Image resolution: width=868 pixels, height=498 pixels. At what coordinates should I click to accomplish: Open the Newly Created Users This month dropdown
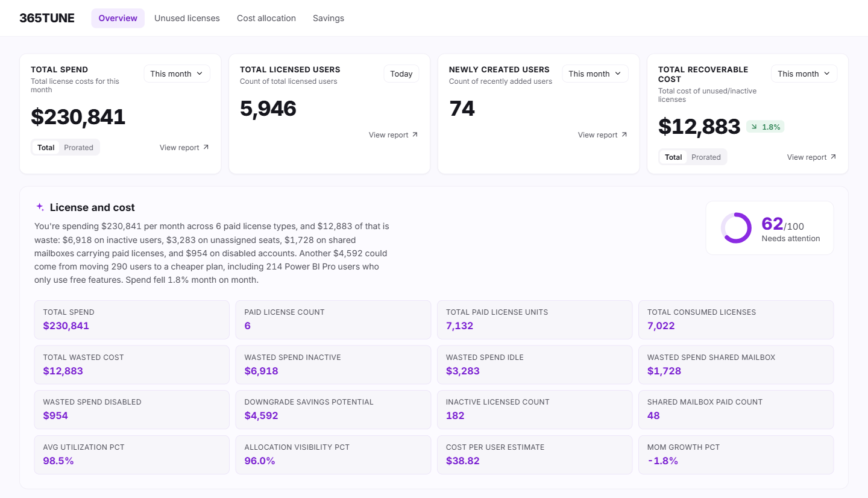pos(595,74)
